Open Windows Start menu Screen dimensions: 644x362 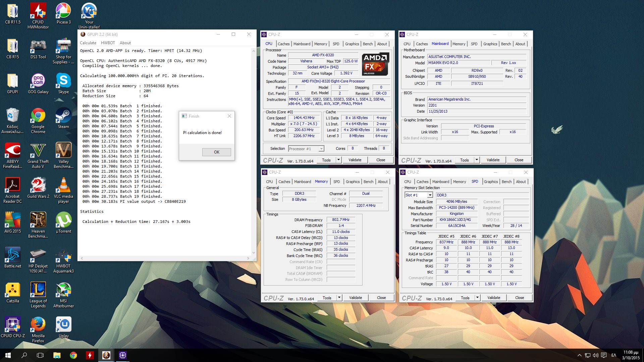click(x=8, y=355)
